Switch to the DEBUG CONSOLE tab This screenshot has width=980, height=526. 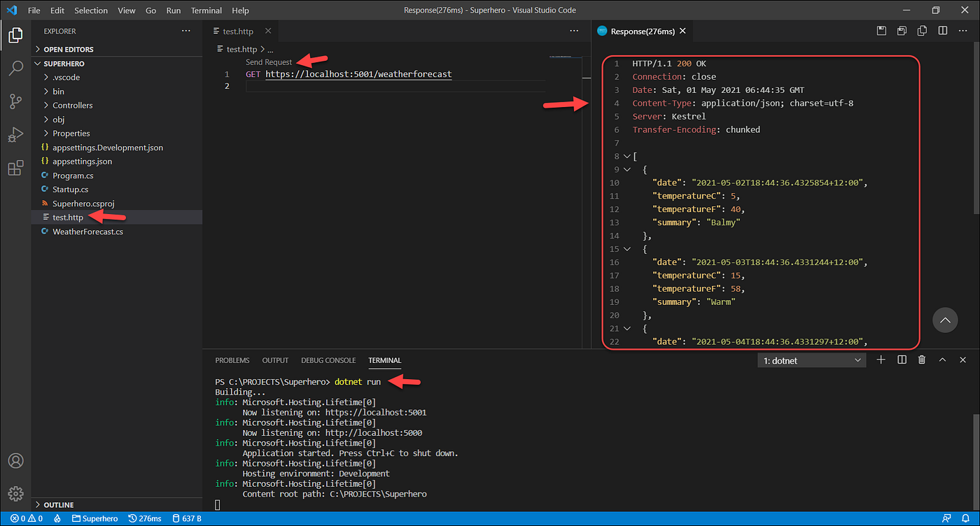pyautogui.click(x=328, y=360)
